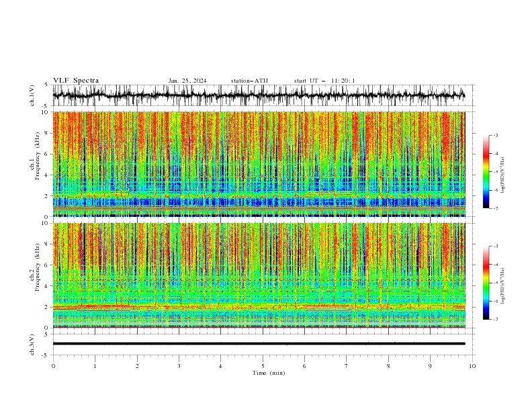Click time axis tick label "9"

click(430, 366)
